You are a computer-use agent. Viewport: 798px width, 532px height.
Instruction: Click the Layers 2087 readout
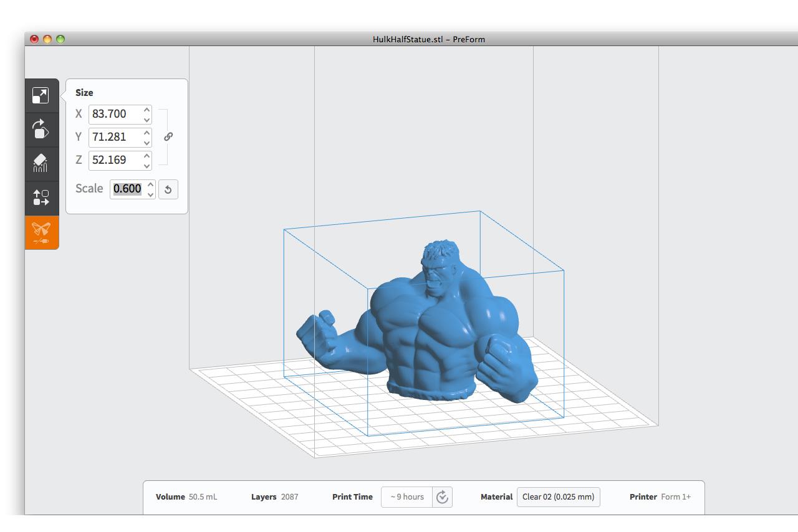click(274, 497)
